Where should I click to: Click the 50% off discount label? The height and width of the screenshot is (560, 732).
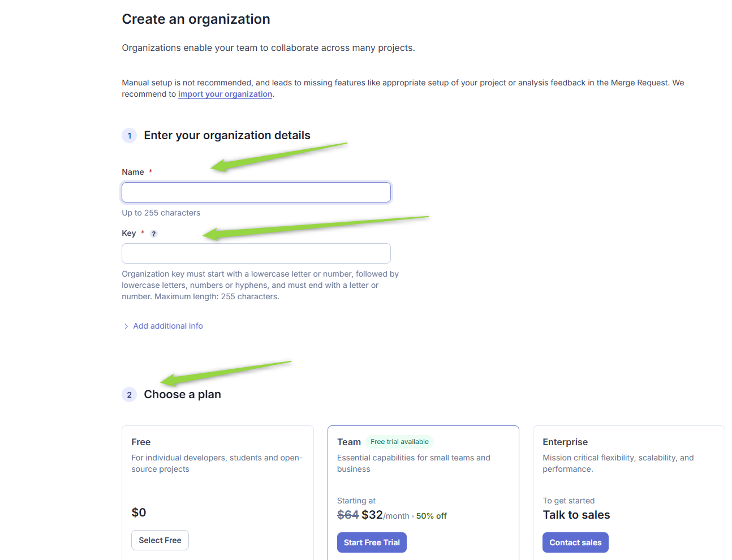coord(432,516)
